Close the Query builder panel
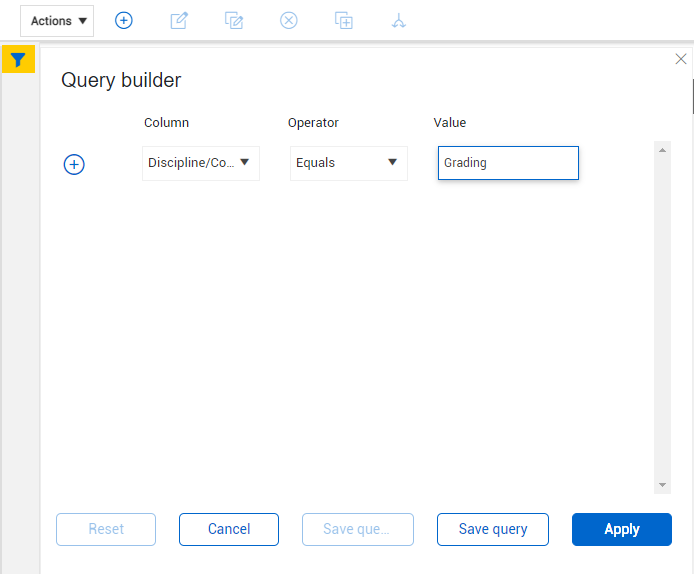The width and height of the screenshot is (694, 574). (681, 59)
